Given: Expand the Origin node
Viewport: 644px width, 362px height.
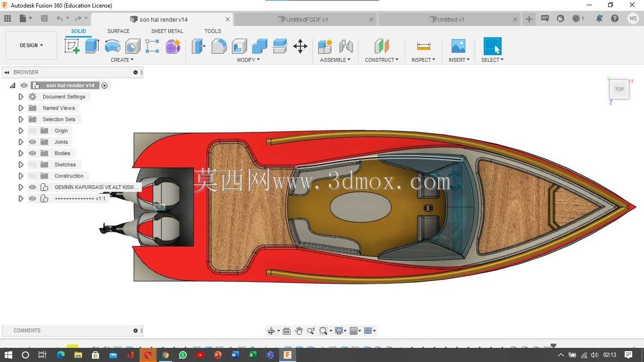Looking at the screenshot, I should coord(21,131).
